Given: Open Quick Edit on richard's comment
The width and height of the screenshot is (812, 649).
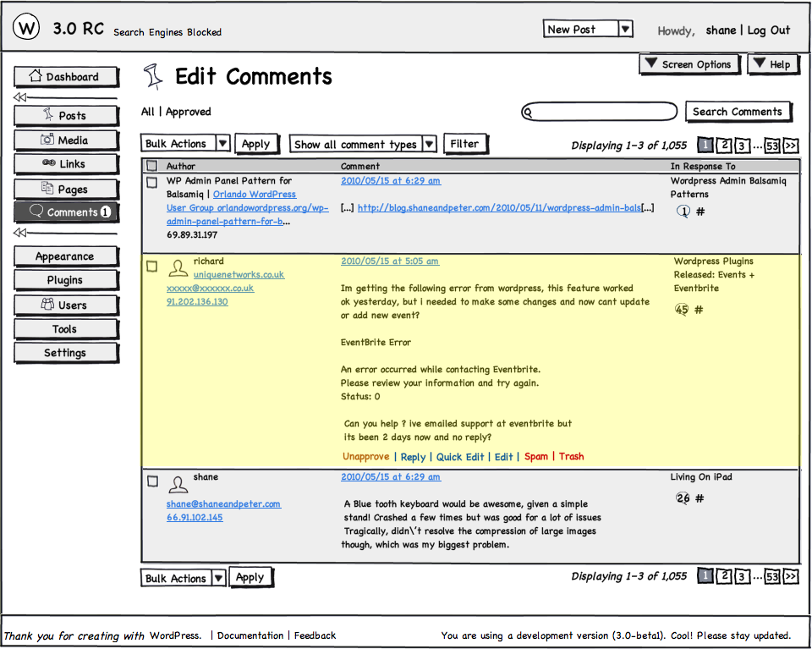Looking at the screenshot, I should (x=460, y=457).
